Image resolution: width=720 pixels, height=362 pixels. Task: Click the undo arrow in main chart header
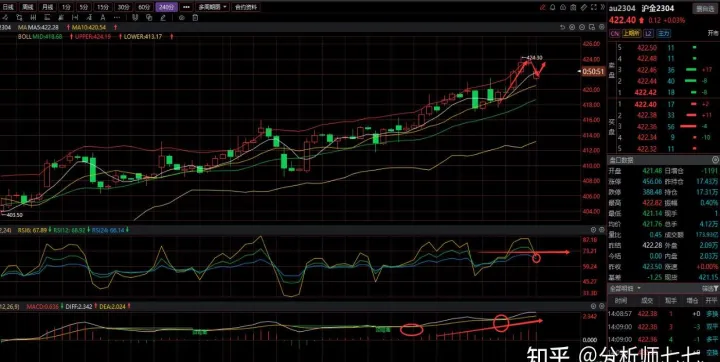562,28
